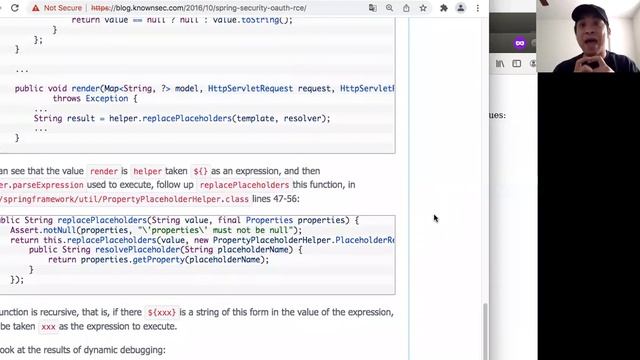Focus the blog.knownsec.com address bar
Screen dimensions: 640x360
198,8
